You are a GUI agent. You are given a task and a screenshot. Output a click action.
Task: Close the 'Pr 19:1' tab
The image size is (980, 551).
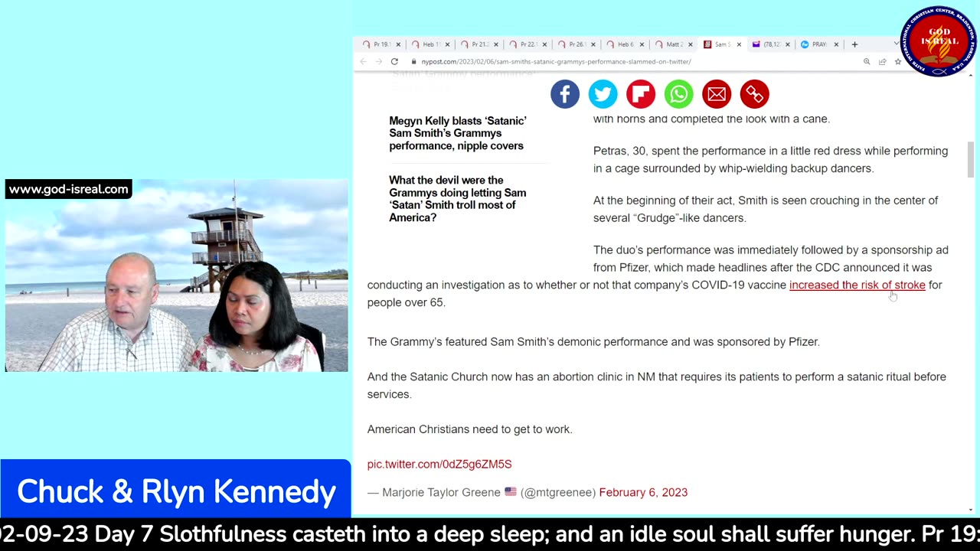399,44
